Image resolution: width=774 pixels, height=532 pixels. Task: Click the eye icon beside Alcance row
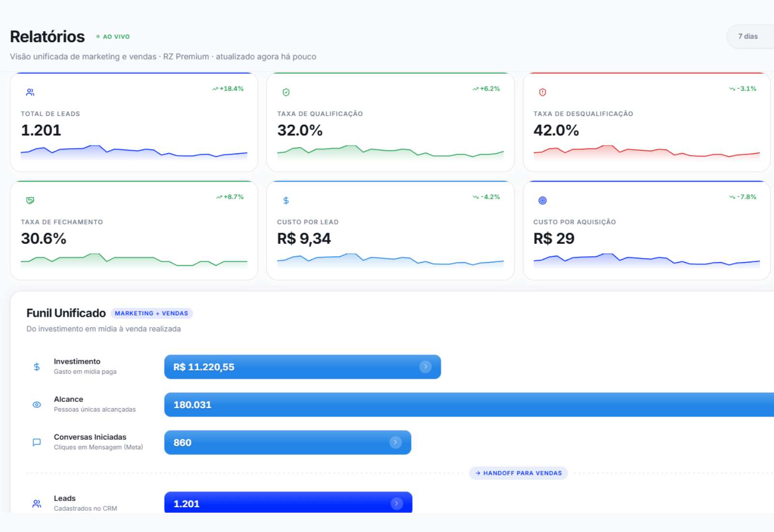tap(37, 404)
